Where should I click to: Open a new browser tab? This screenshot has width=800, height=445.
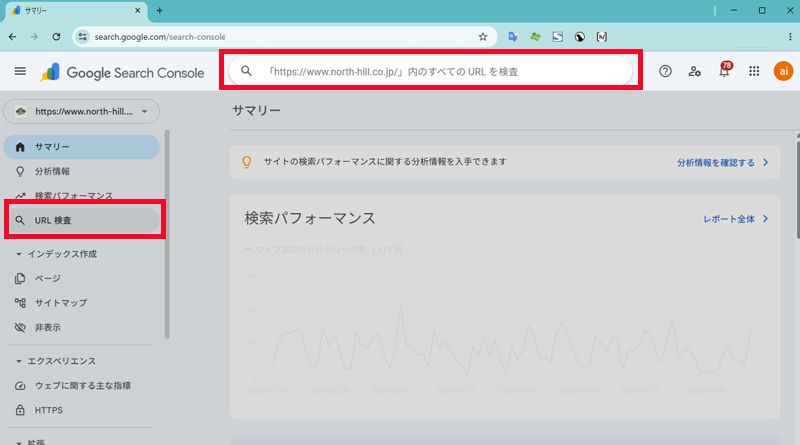coord(160,11)
